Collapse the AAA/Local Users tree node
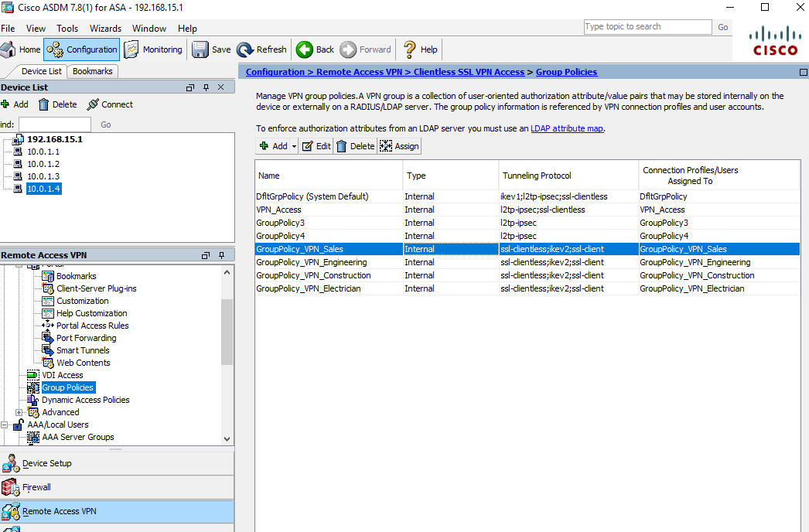The image size is (809, 532). tap(5, 425)
